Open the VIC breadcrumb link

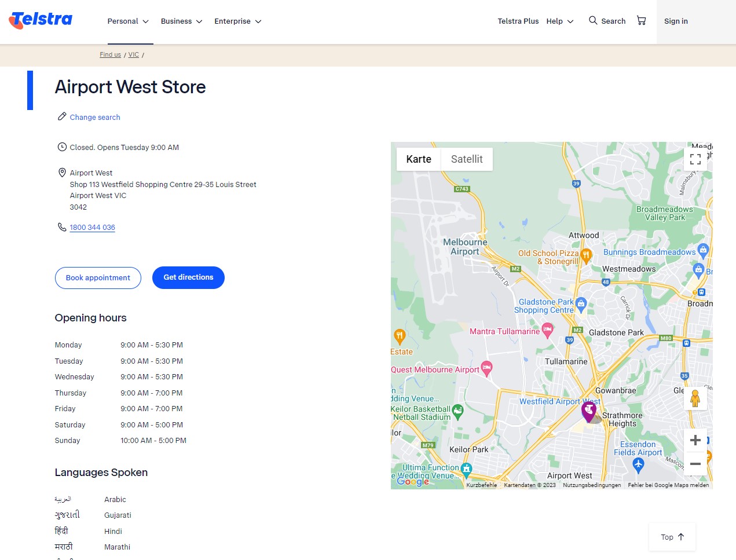pos(134,55)
